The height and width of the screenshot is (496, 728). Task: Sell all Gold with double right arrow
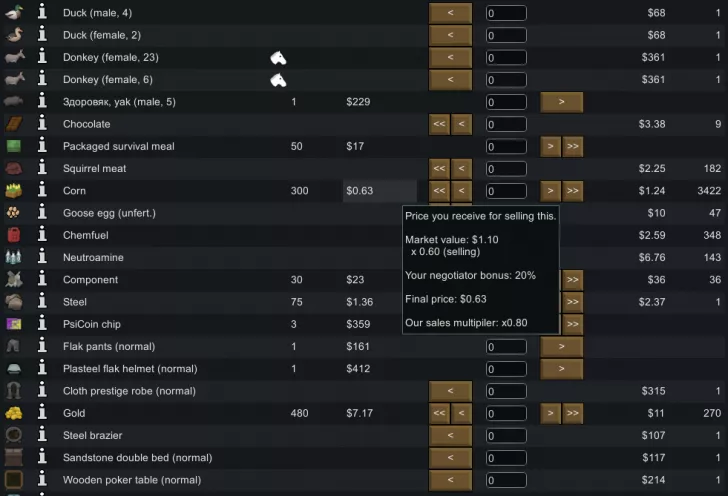click(x=572, y=413)
